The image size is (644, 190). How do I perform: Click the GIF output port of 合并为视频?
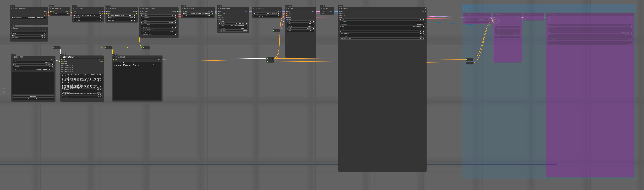tap(425, 12)
